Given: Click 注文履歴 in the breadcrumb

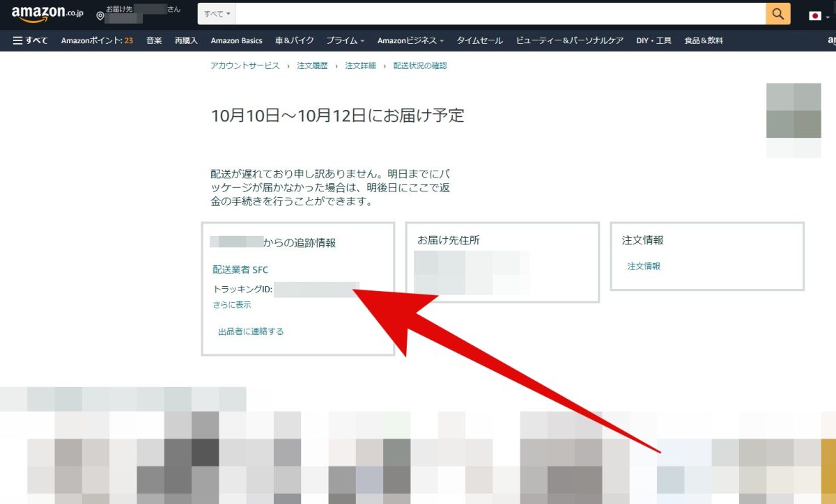Looking at the screenshot, I should pyautogui.click(x=311, y=65).
